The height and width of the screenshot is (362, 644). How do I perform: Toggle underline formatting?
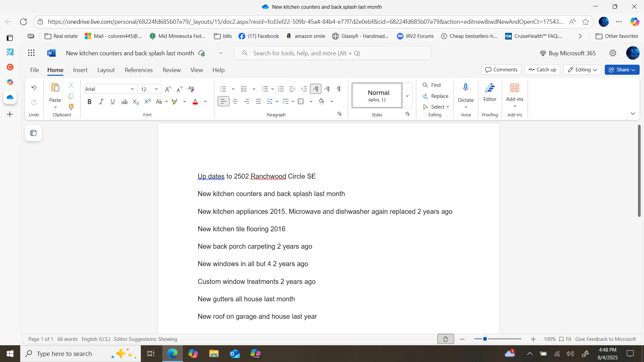click(113, 102)
